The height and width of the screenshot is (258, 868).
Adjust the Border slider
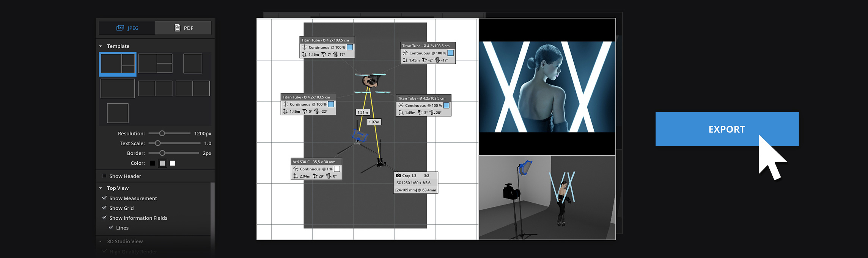(x=162, y=153)
